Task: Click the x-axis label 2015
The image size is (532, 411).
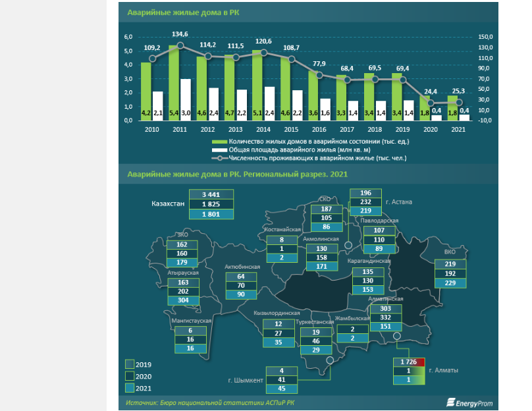Action: [291, 130]
